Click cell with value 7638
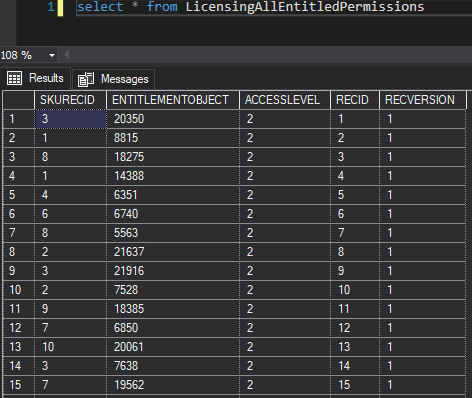 173,366
